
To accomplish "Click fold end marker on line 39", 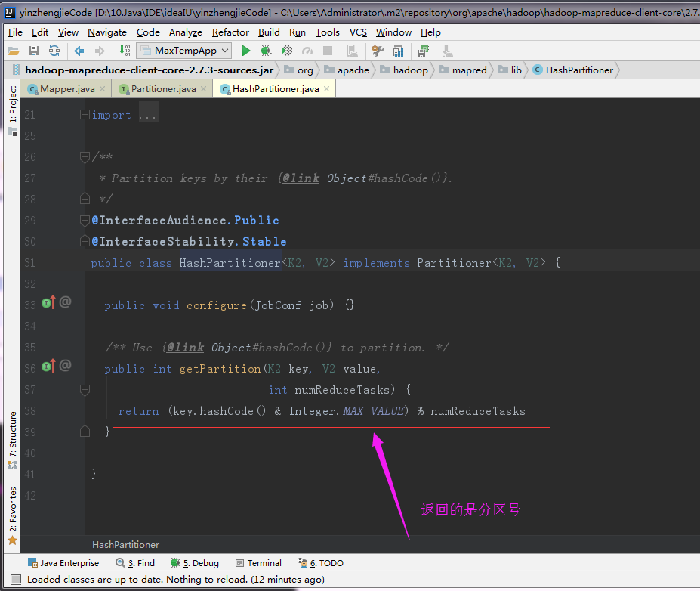I will pyautogui.click(x=85, y=432).
